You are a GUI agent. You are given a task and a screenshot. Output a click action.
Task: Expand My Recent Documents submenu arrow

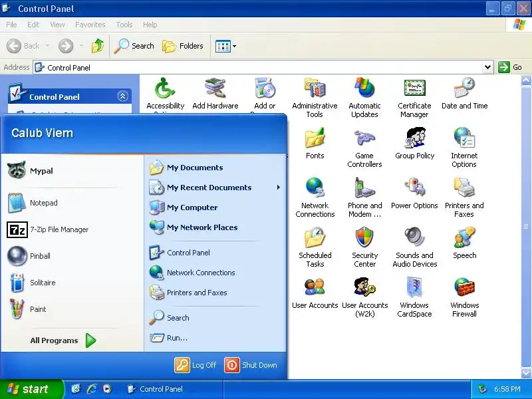(279, 188)
